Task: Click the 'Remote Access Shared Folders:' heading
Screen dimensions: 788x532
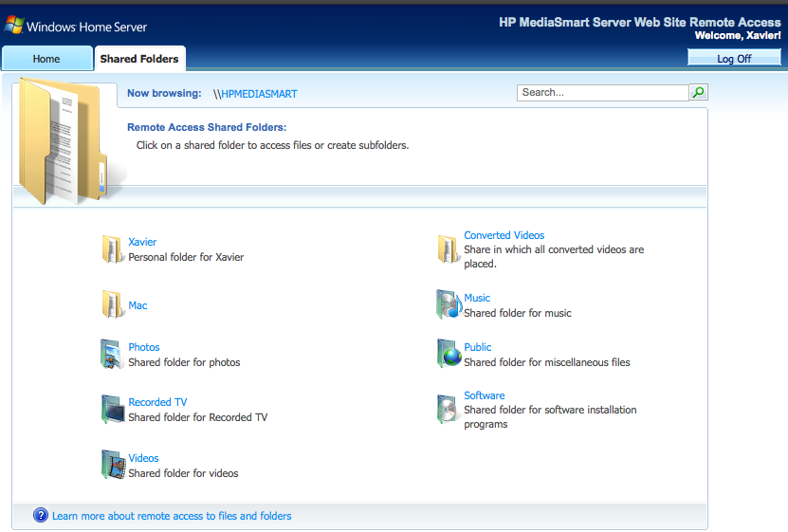Action: click(x=207, y=128)
